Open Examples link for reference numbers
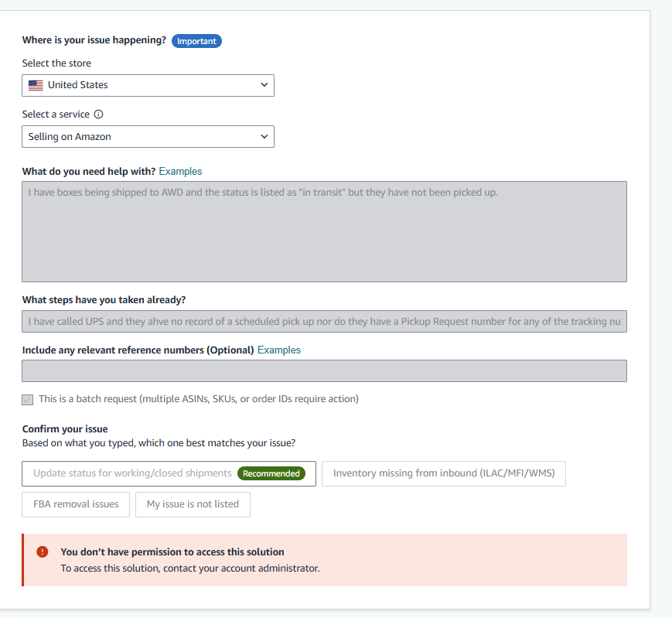Image resolution: width=672 pixels, height=618 pixels. pyautogui.click(x=279, y=350)
